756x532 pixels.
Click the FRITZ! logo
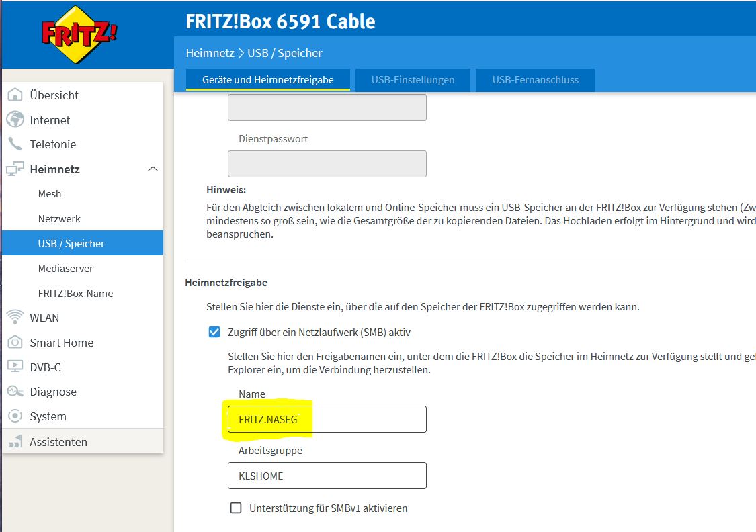[x=79, y=35]
